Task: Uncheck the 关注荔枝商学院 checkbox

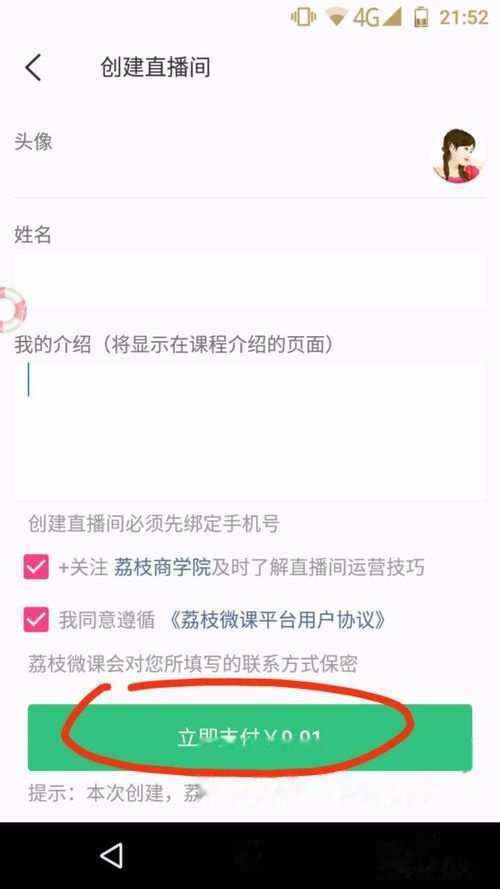Action: click(x=36, y=567)
